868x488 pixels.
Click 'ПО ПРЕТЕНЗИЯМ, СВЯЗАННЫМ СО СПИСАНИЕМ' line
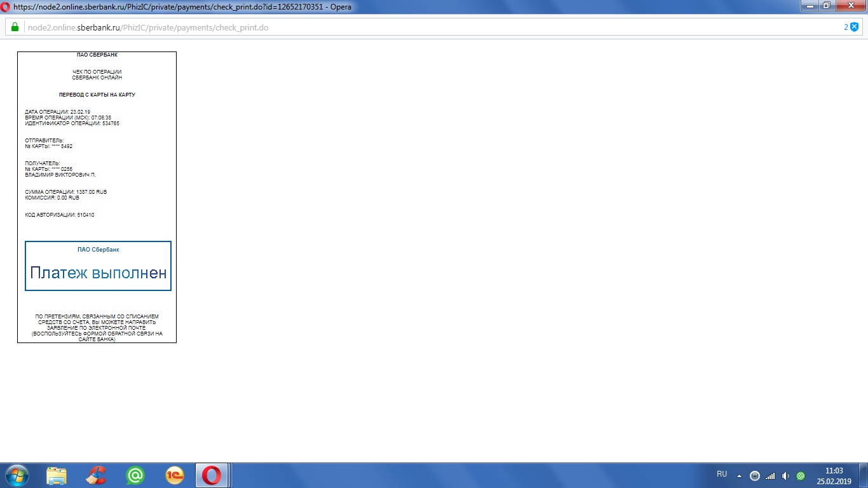(x=97, y=316)
